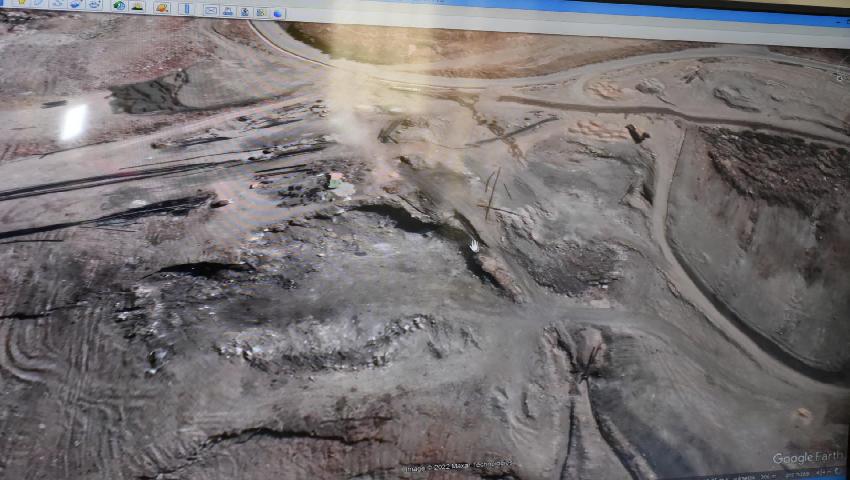Add an image overlay from the toolbar

(x=75, y=4)
